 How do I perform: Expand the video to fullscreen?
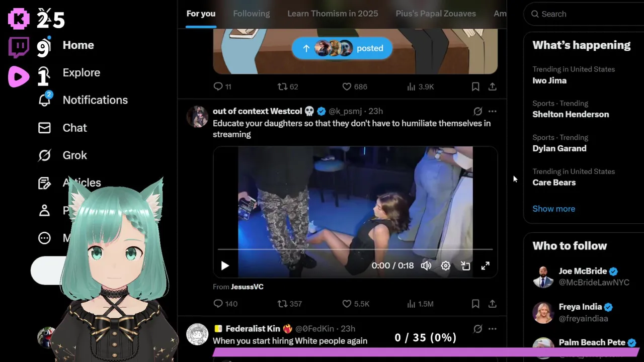(485, 265)
